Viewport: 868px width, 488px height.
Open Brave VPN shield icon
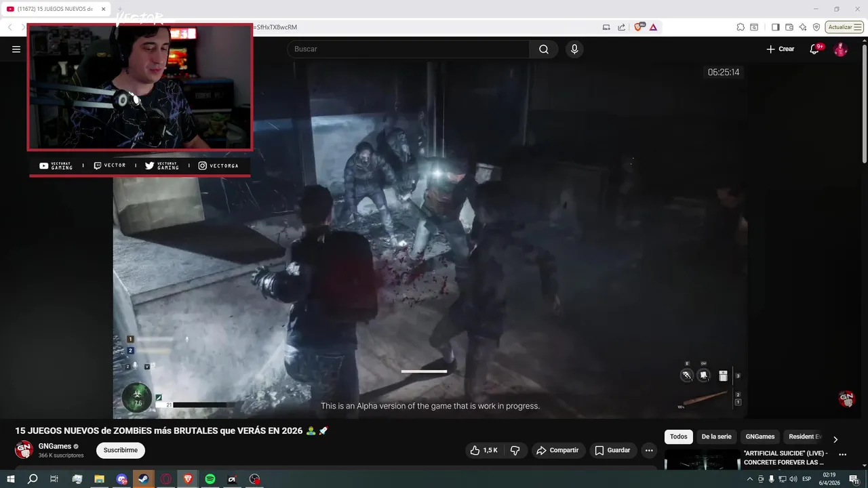[x=816, y=27]
